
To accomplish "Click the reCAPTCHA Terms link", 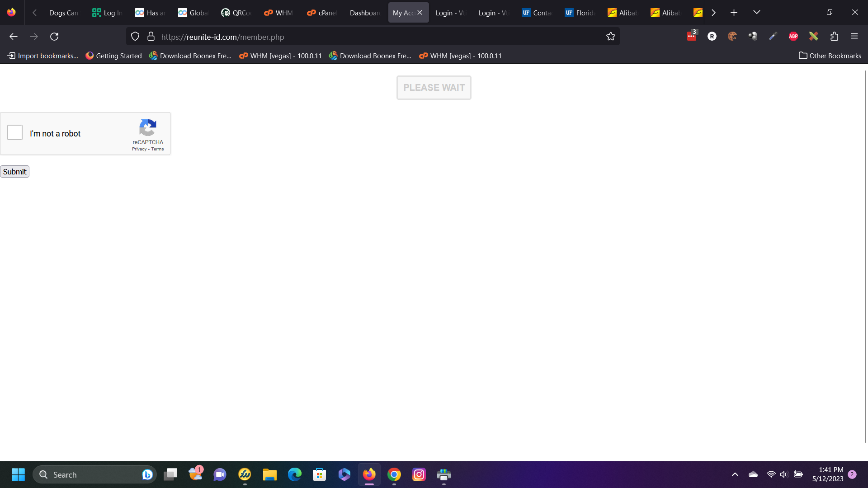I will 157,149.
